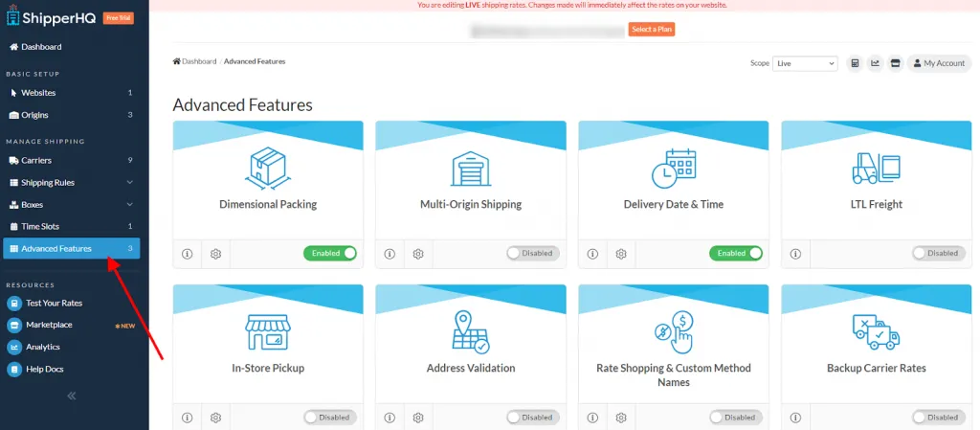Open Analytics resource link
Viewport: 980px width, 430px height.
pos(33,347)
